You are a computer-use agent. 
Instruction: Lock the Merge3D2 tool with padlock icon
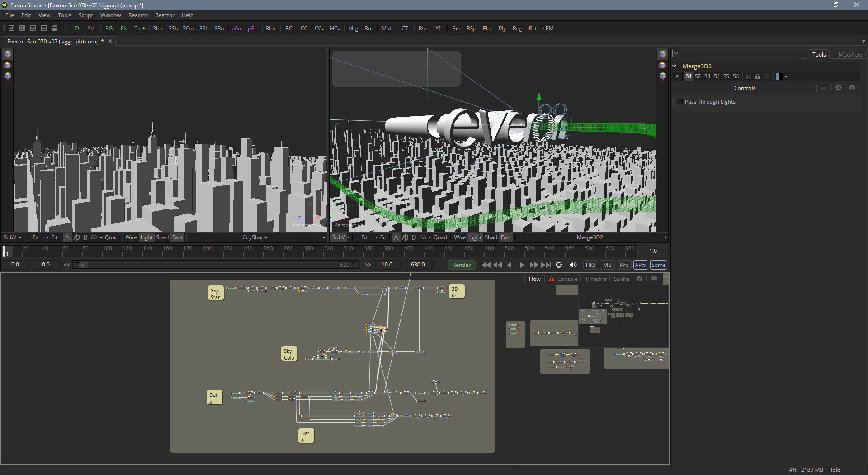point(758,76)
